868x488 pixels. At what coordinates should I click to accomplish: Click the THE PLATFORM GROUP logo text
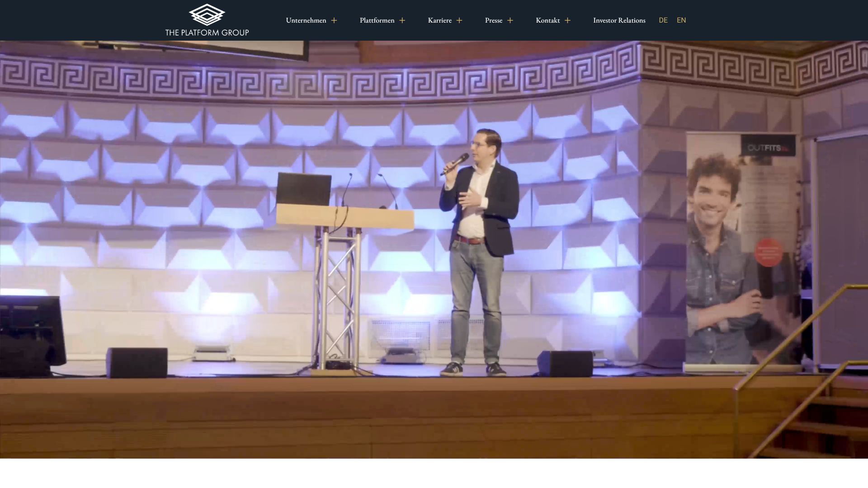coord(207,33)
